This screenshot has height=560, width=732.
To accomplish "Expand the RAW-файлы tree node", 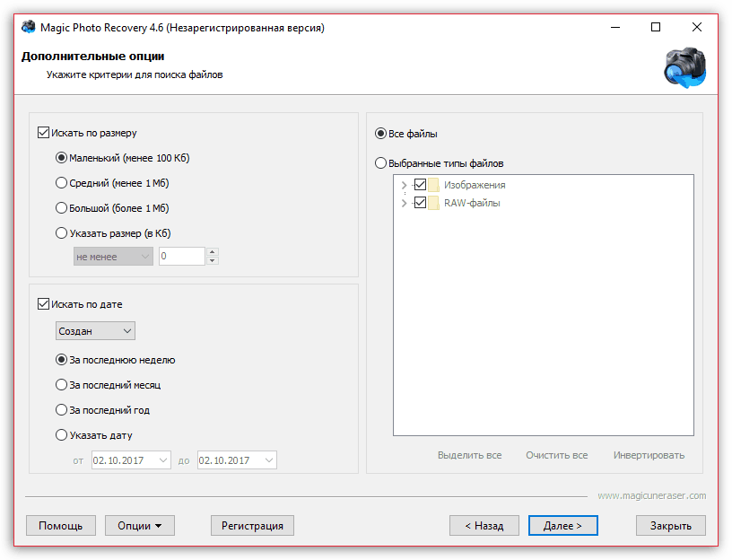I will click(404, 203).
